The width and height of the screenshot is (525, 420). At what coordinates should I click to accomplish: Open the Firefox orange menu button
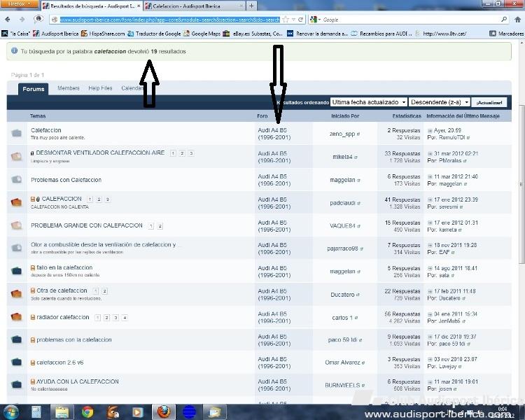[x=20, y=3]
